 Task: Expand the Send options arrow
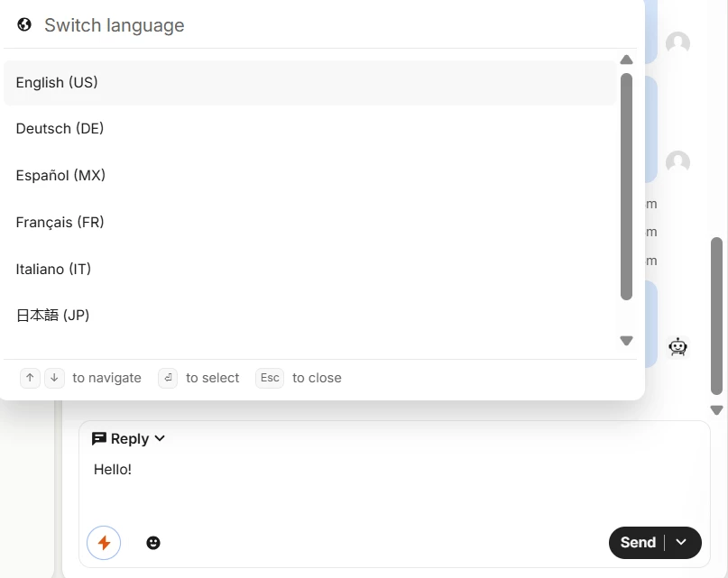click(681, 542)
